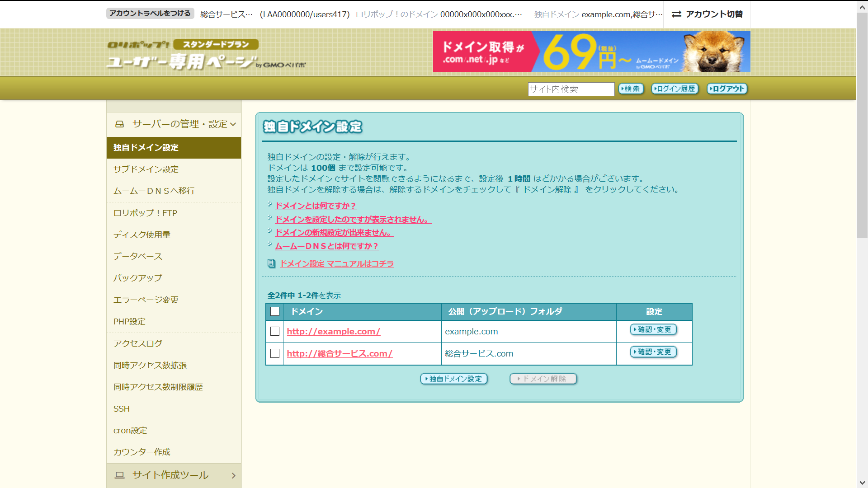Click the server icon beside サーバーの管理・設定
The width and height of the screenshot is (868, 488).
click(119, 124)
